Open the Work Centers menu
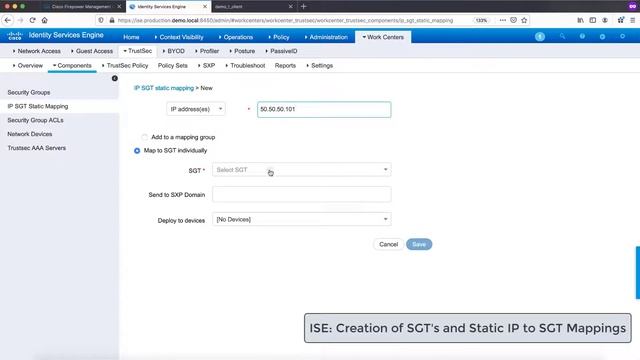Viewport: 640px width, 360px height. point(383,37)
